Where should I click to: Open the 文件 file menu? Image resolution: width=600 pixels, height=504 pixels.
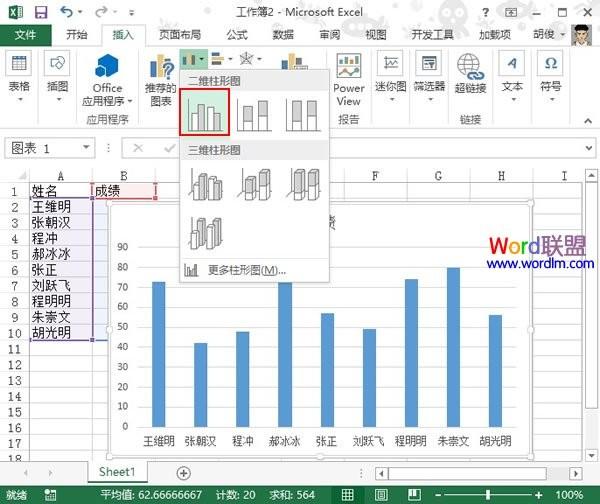[25, 34]
